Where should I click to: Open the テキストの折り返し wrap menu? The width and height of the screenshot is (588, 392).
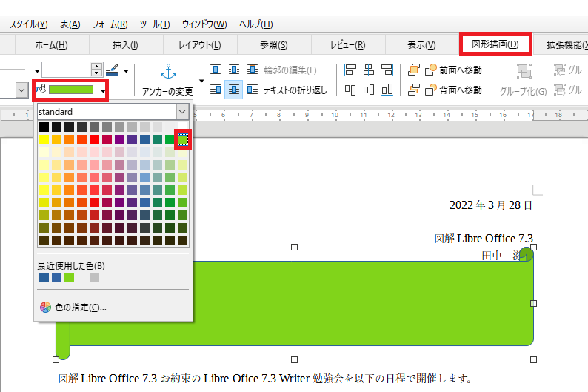(295, 90)
